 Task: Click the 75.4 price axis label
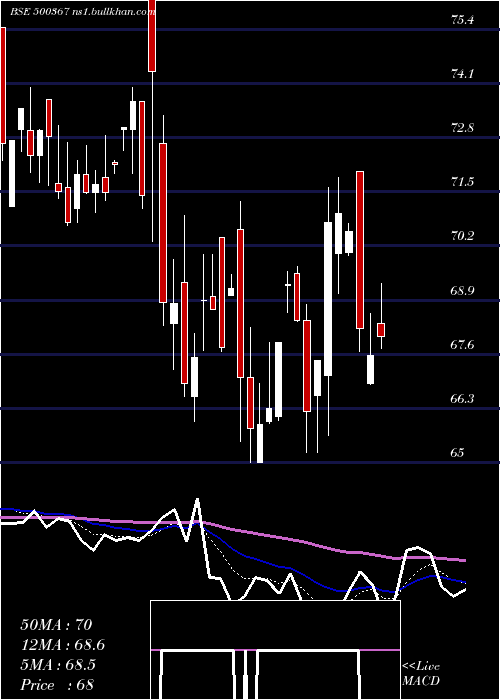coord(462,20)
